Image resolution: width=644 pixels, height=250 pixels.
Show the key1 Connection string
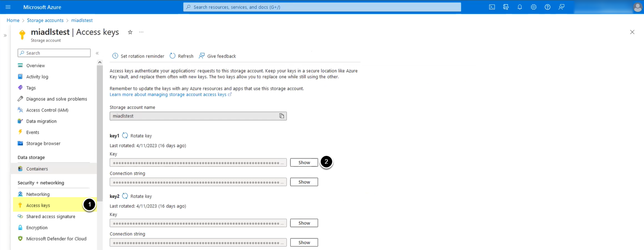point(304,182)
